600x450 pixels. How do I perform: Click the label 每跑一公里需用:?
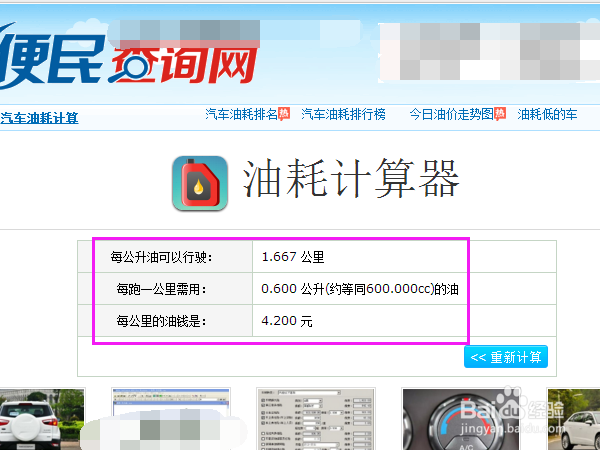pos(161,289)
